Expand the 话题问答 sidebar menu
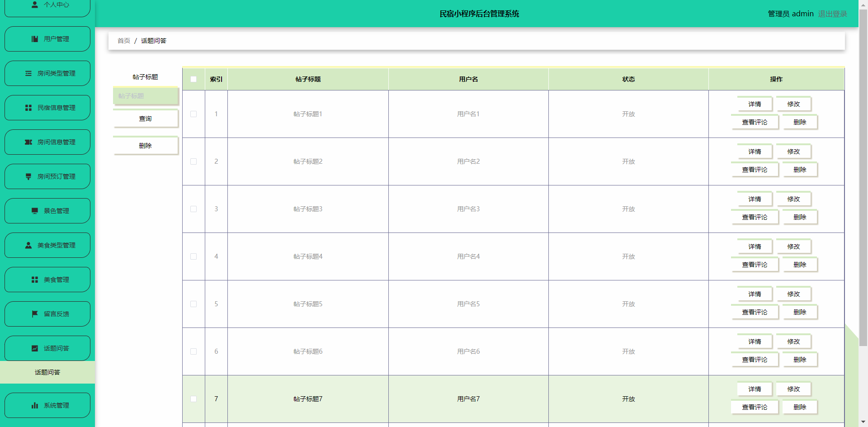The height and width of the screenshot is (427, 868). (x=47, y=348)
